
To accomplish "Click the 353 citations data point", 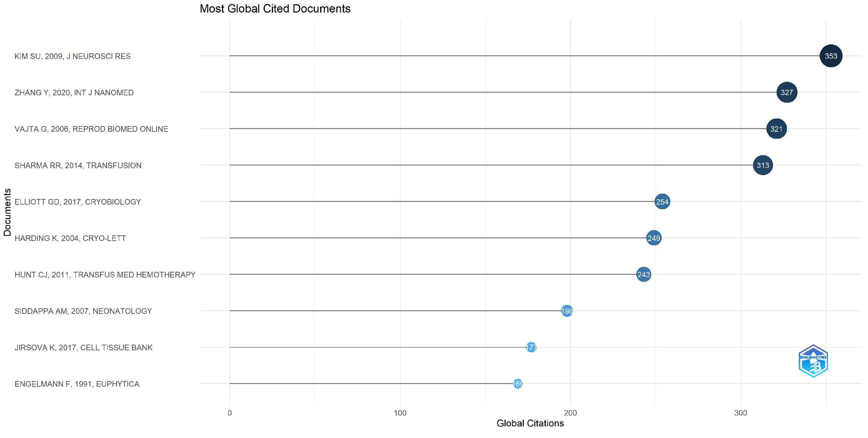I will click(x=830, y=56).
